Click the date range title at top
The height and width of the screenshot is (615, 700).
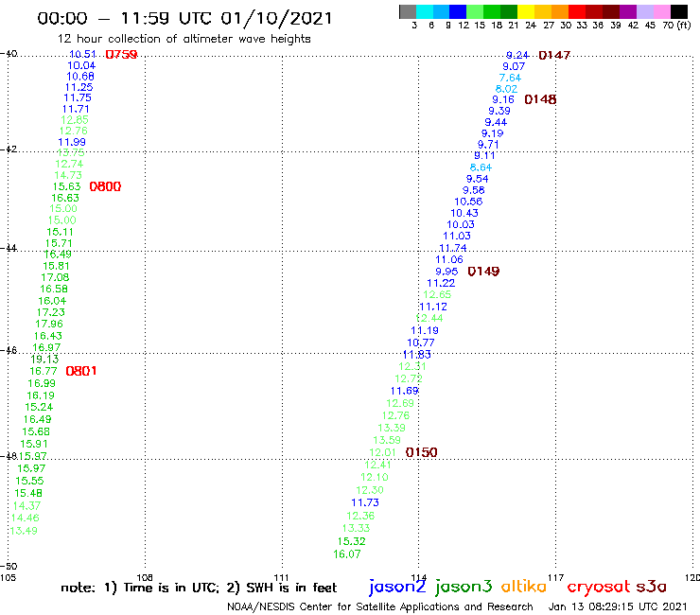[184, 18]
